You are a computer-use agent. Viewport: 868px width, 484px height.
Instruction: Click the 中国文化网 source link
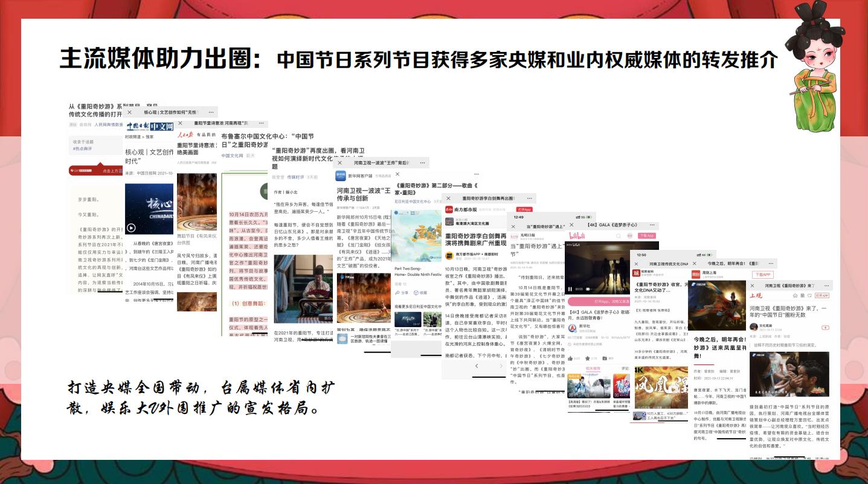click(x=232, y=156)
